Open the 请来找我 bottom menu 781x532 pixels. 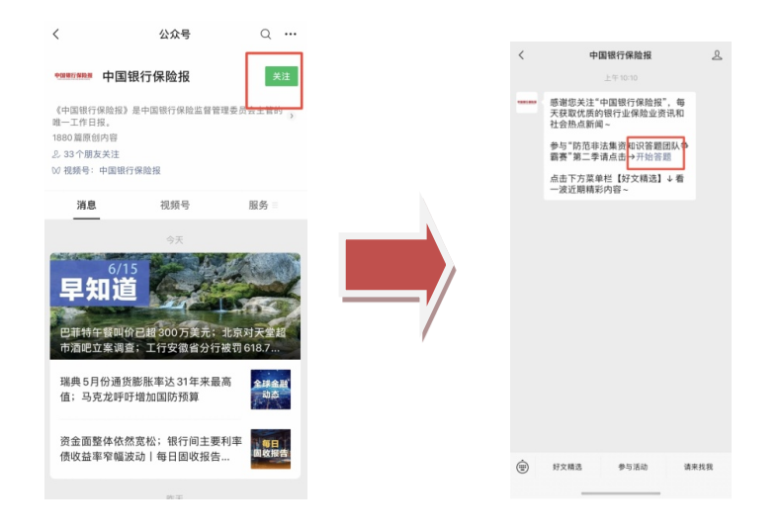698,467
